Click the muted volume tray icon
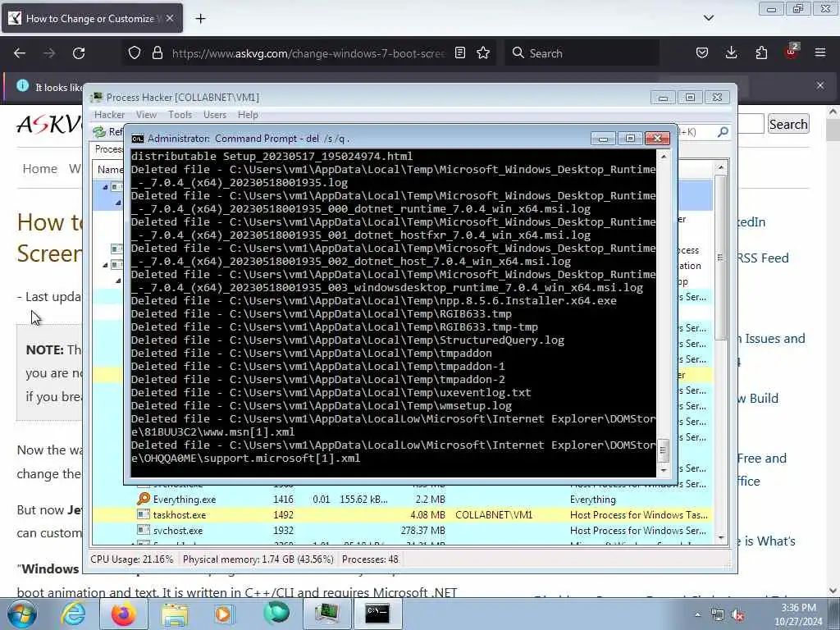The height and width of the screenshot is (630, 840). pyautogui.click(x=737, y=615)
